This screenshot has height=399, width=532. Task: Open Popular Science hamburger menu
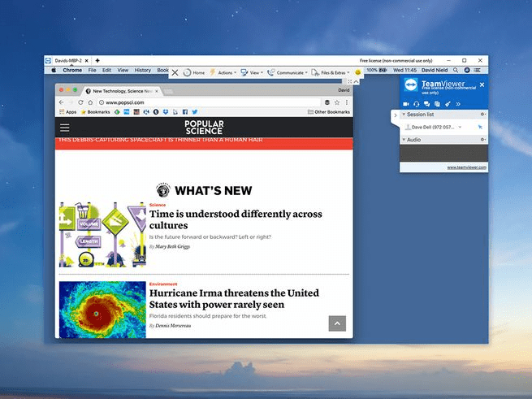65,128
